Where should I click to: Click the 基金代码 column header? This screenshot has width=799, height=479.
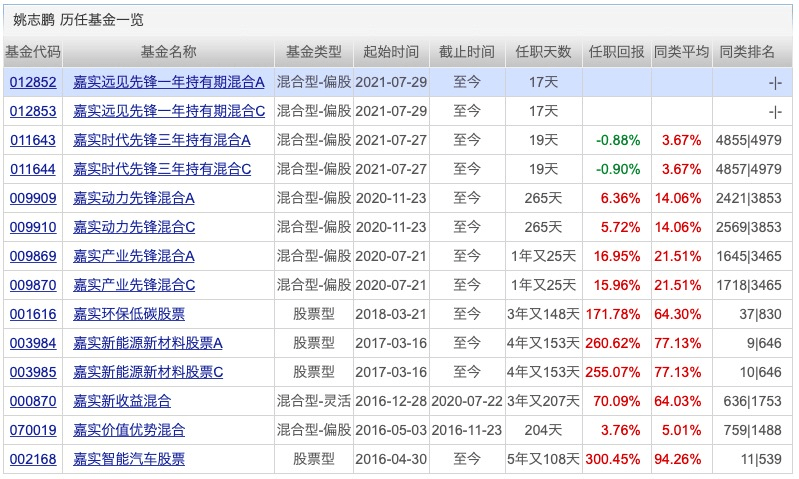(33, 52)
